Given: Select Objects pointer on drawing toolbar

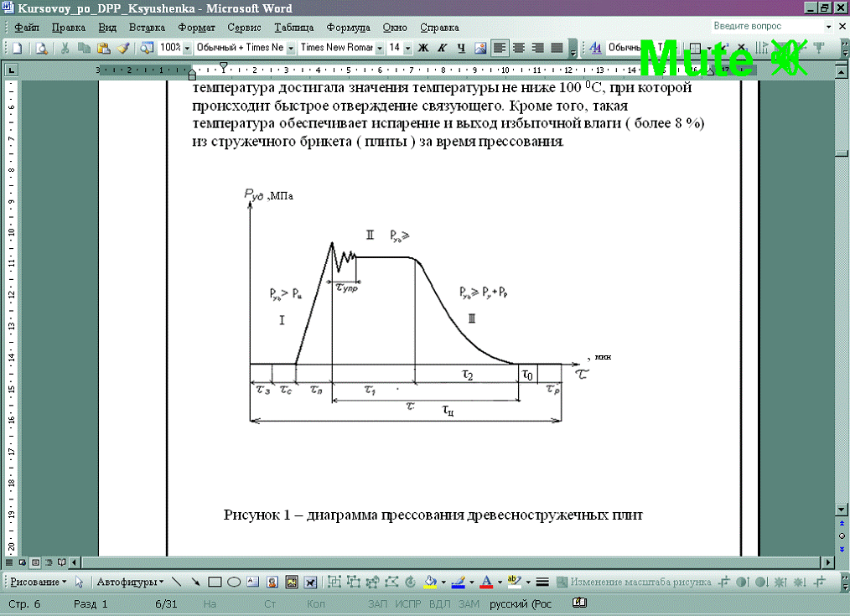Looking at the screenshot, I should pyautogui.click(x=79, y=582).
